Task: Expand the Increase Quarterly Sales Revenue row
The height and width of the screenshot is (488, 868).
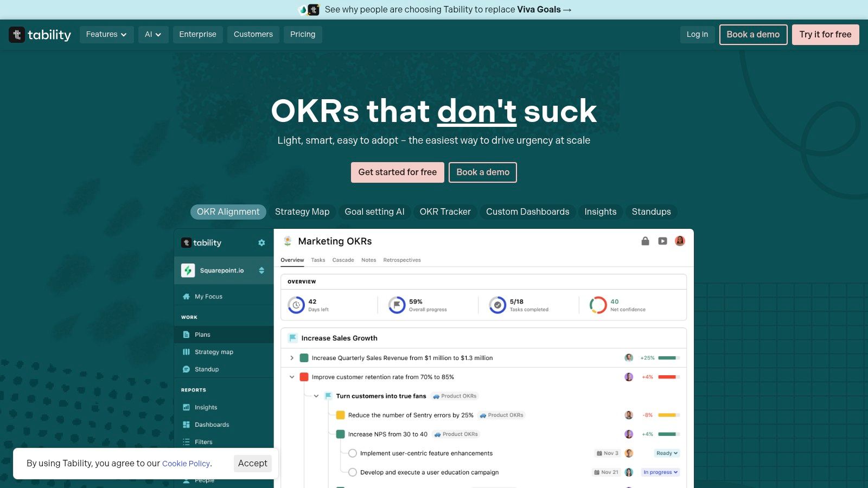Action: point(292,358)
